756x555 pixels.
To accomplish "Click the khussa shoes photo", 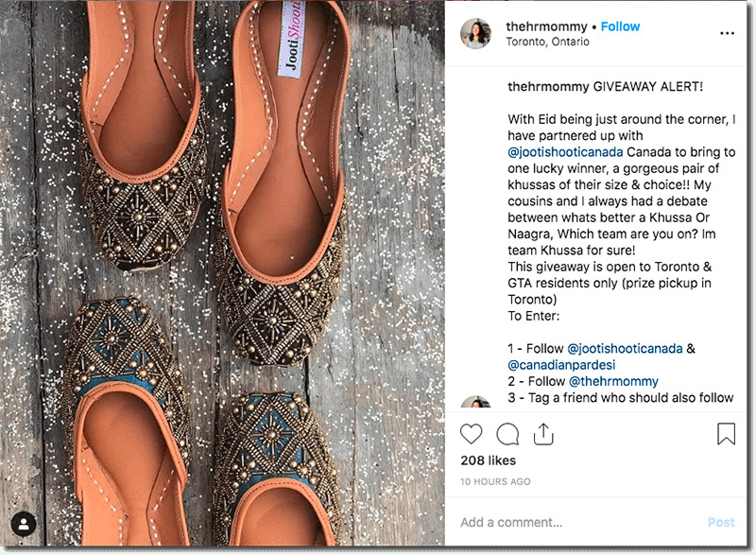I will pos(223,274).
